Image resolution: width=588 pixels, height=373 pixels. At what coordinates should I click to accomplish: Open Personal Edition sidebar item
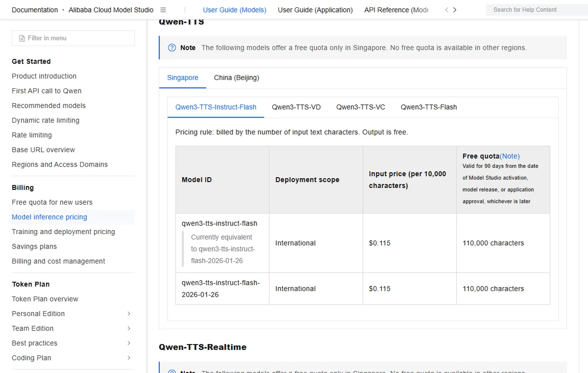tap(38, 314)
